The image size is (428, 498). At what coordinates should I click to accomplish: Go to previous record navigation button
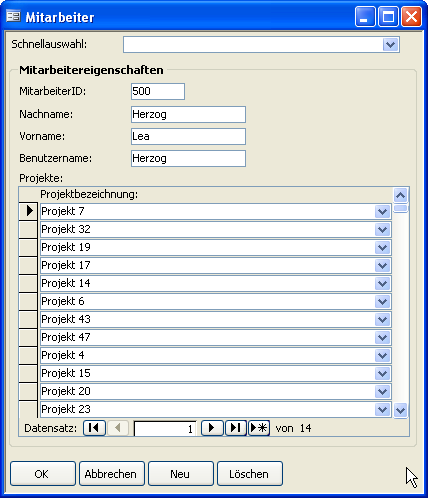coord(118,428)
